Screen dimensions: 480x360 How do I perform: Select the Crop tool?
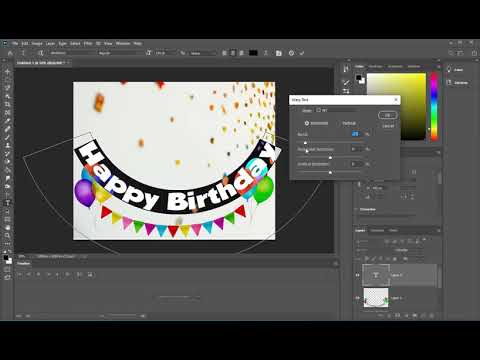point(7,104)
